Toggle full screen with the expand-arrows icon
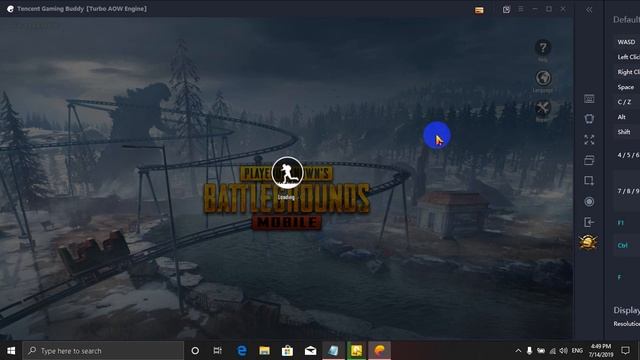640x360 pixels. 589,140
